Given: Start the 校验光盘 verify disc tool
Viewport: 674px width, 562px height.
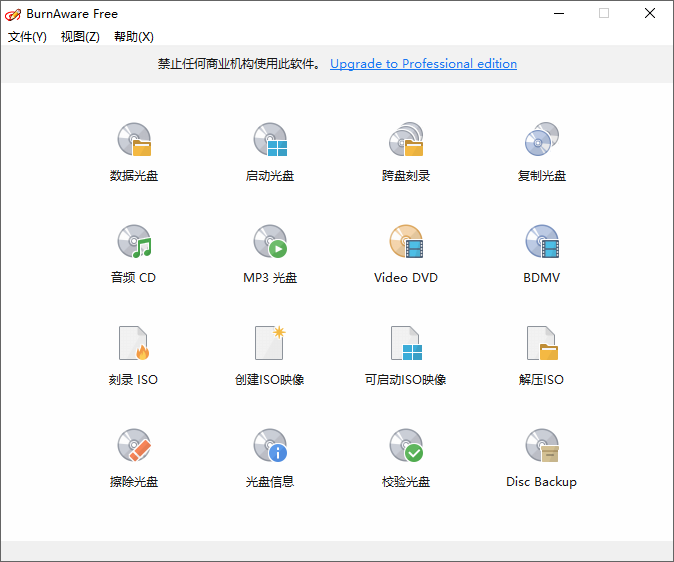Looking at the screenshot, I should pos(406,445).
